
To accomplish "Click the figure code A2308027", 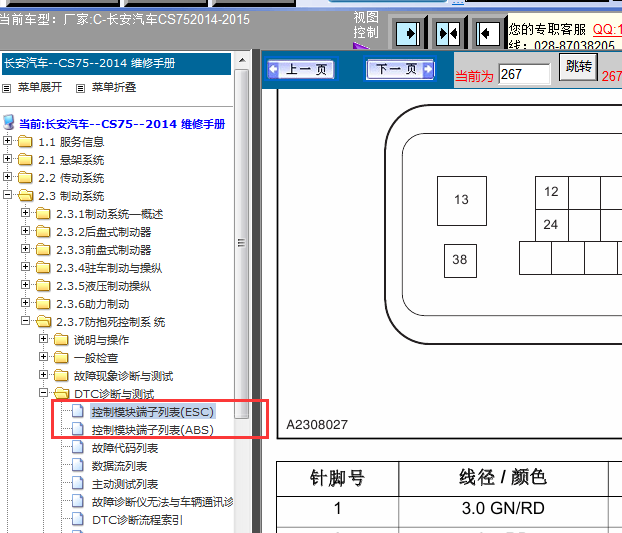I will coord(317,425).
